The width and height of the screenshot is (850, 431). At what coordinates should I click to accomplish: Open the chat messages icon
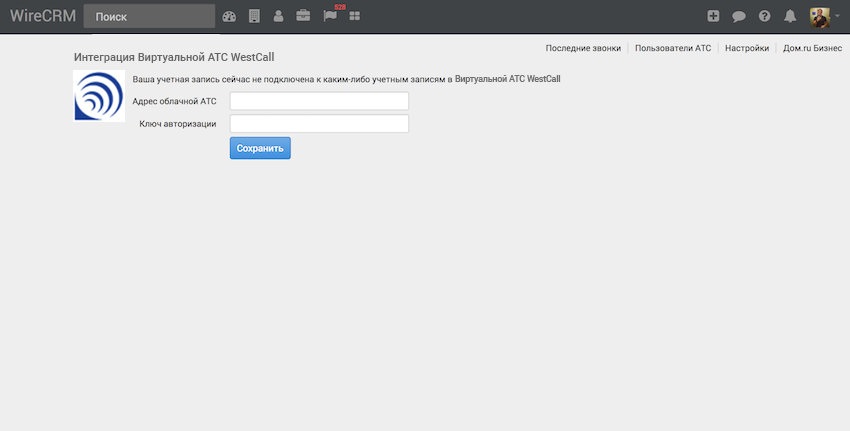pyautogui.click(x=739, y=17)
